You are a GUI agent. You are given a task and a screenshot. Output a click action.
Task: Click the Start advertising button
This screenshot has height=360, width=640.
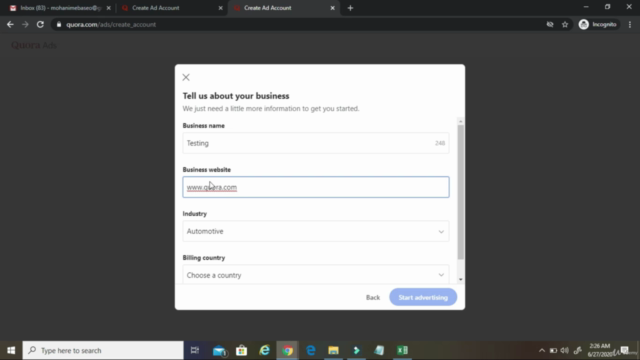pyautogui.click(x=423, y=297)
